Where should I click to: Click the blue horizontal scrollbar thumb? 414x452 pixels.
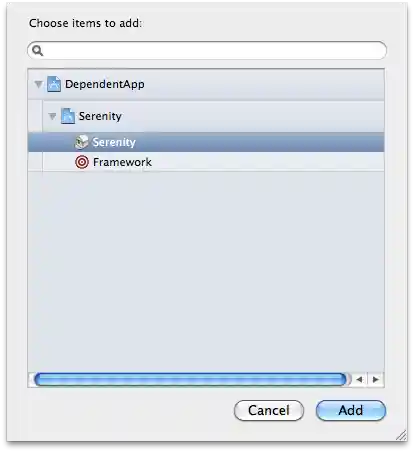point(190,379)
